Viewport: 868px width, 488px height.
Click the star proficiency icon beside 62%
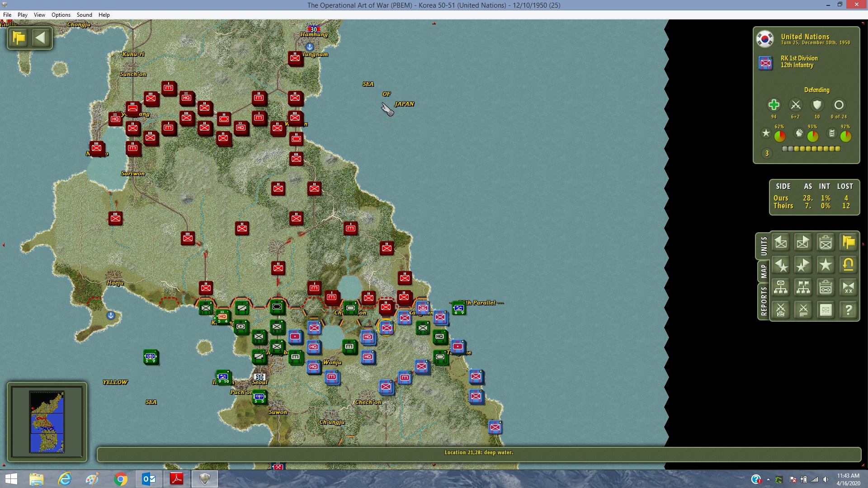(766, 133)
